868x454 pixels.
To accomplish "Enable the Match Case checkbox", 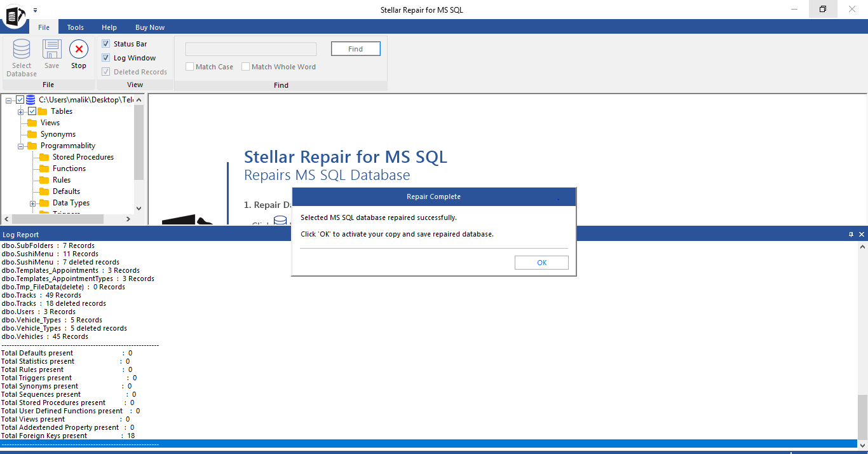I will [189, 67].
